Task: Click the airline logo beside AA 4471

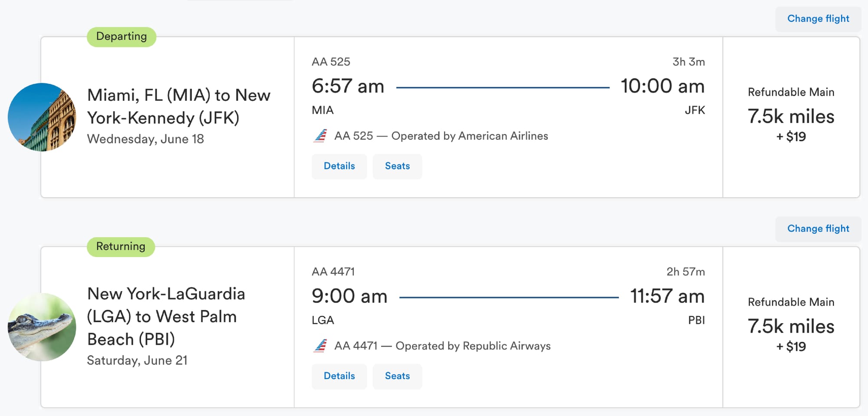Action: click(320, 346)
